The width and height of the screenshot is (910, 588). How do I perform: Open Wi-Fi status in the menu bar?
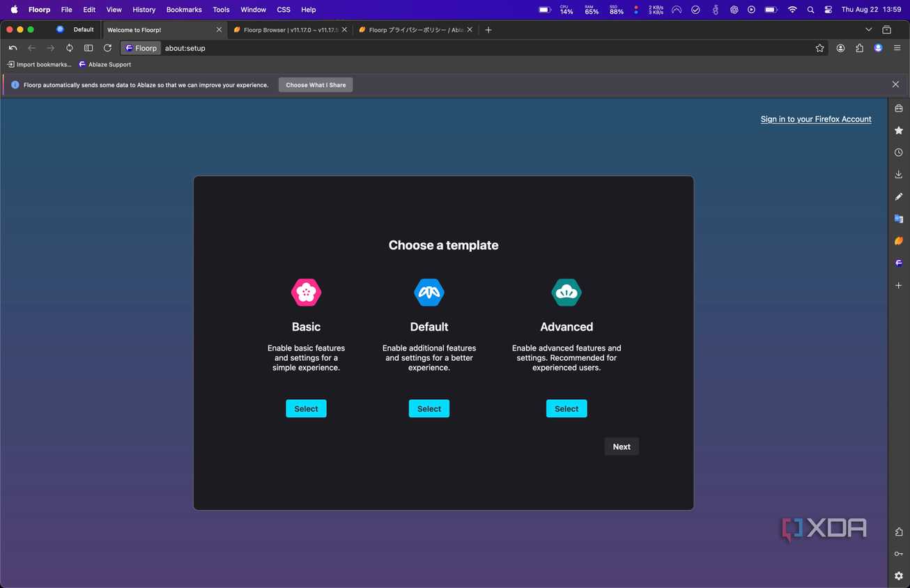[x=792, y=10]
